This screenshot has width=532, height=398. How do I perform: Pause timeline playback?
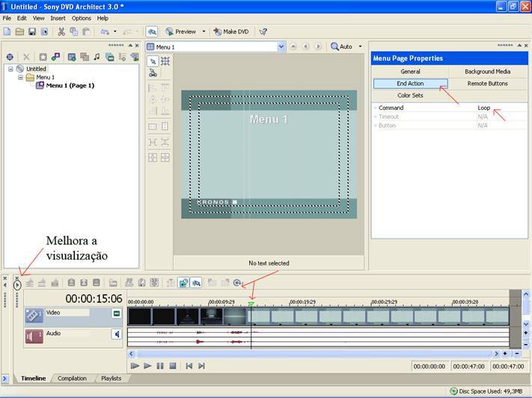(x=160, y=366)
